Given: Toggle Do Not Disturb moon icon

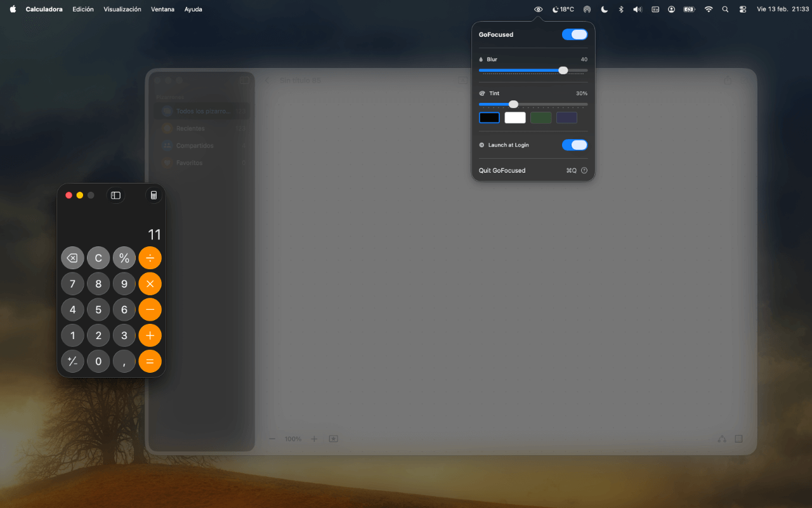Looking at the screenshot, I should 603,9.
